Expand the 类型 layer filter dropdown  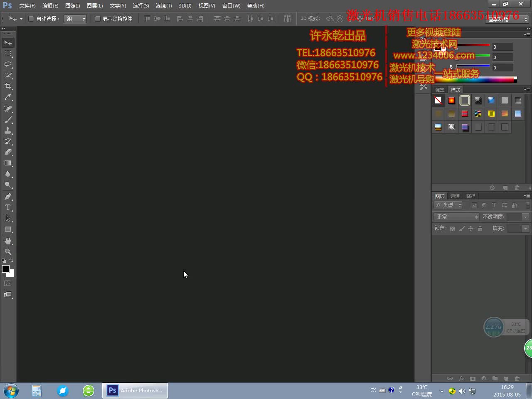click(x=448, y=205)
